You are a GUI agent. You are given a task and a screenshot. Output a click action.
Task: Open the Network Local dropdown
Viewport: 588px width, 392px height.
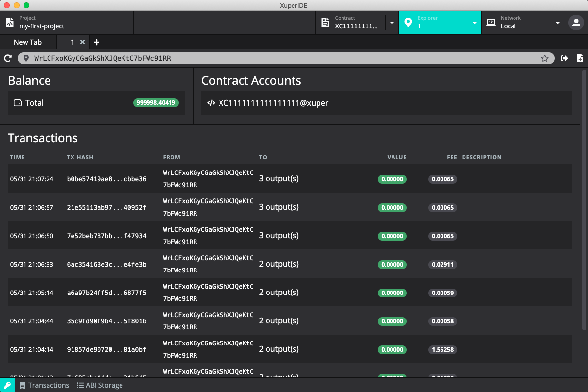pos(523,23)
